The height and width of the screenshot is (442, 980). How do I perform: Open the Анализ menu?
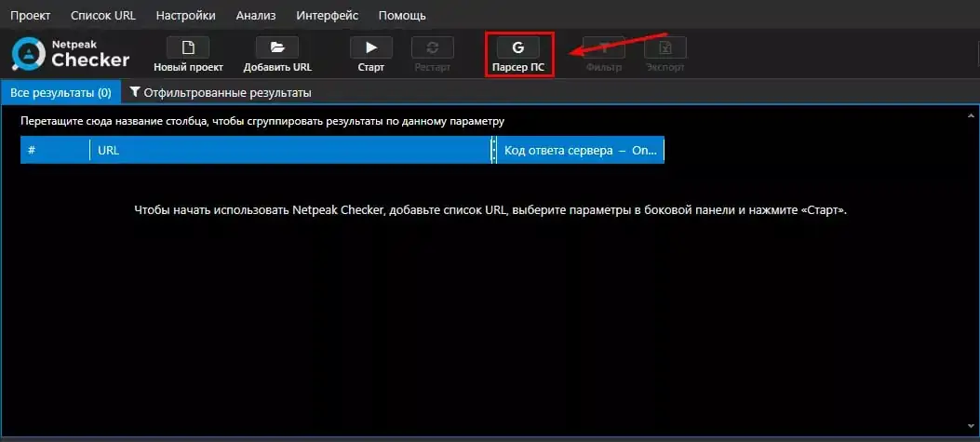256,15
